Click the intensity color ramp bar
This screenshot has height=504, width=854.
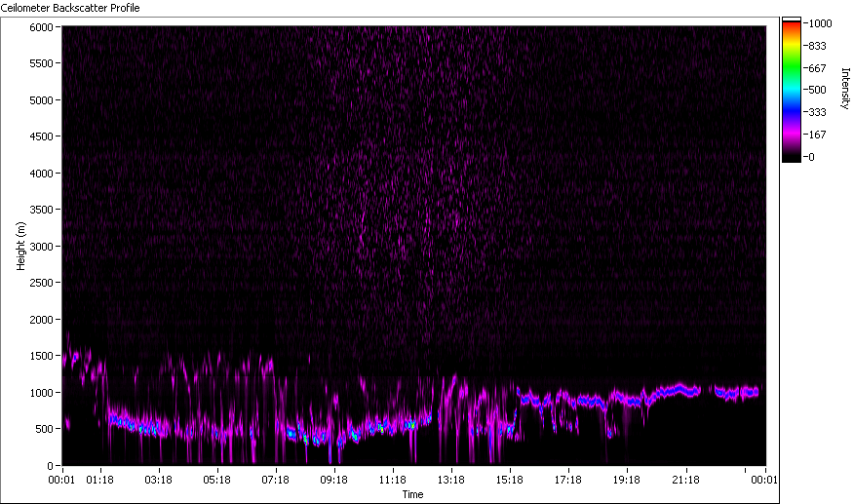792,90
